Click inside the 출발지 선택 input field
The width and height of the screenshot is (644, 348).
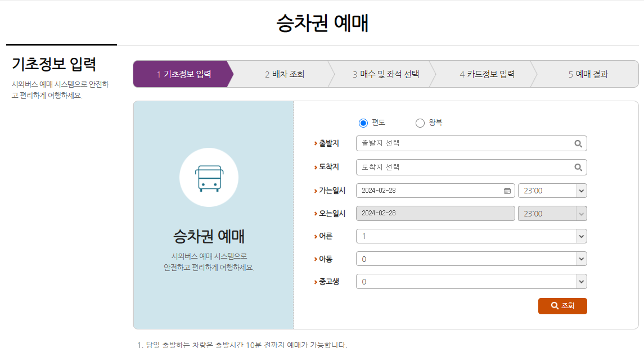(x=450, y=143)
